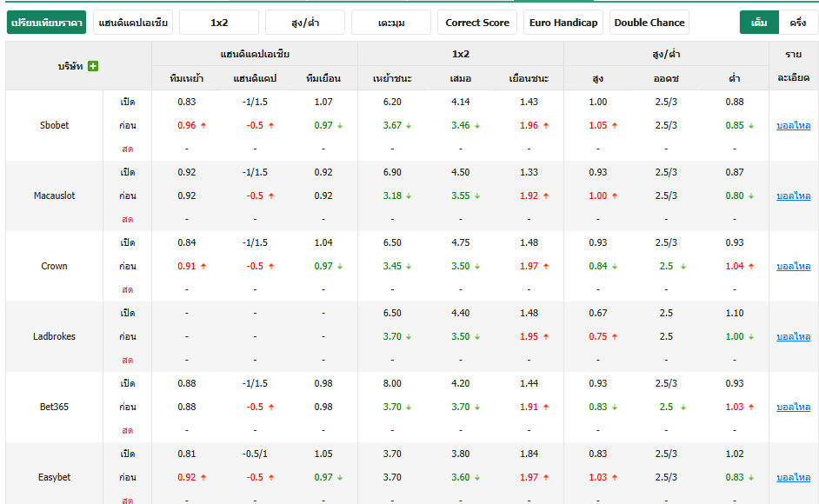Click the green plus icon beside บริษัท
This screenshot has height=504, width=819.
pos(93,66)
